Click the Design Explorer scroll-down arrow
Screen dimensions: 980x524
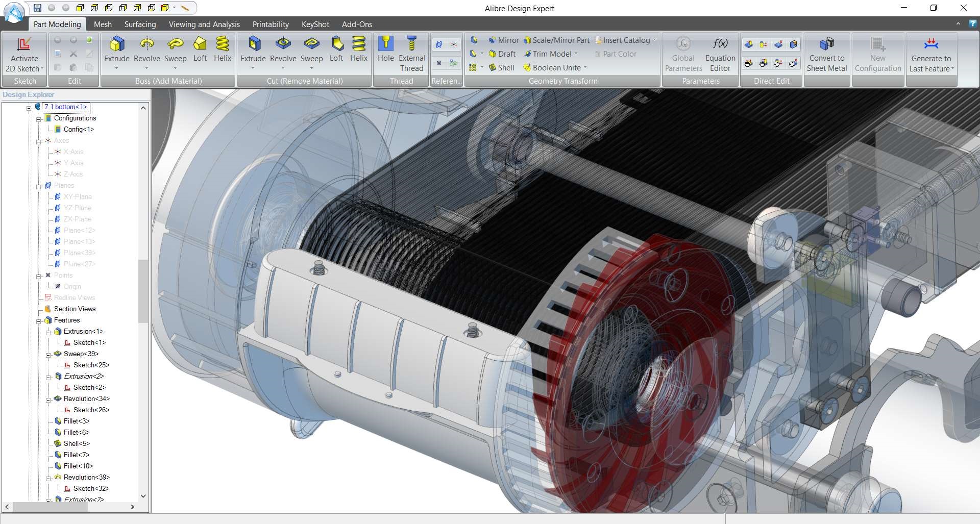[143, 496]
